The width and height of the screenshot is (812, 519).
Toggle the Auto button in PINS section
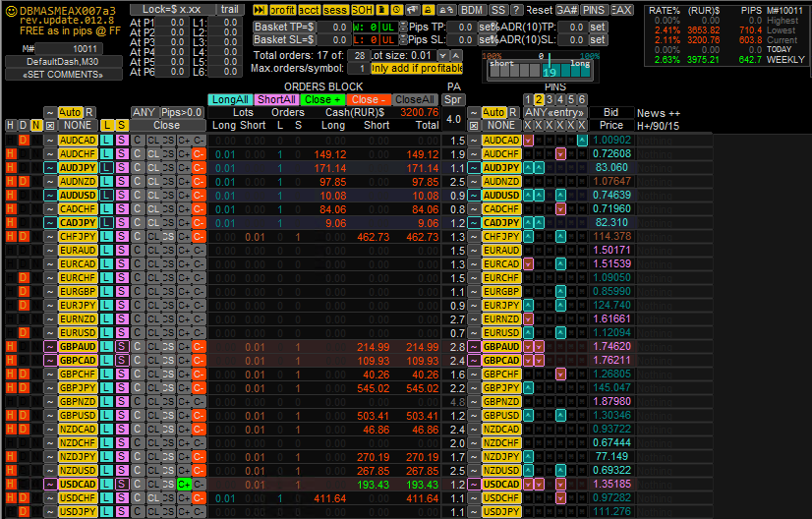pyautogui.click(x=493, y=112)
